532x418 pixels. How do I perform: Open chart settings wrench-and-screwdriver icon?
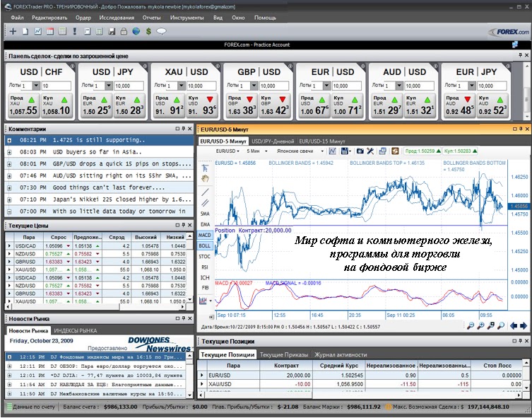coord(370,151)
